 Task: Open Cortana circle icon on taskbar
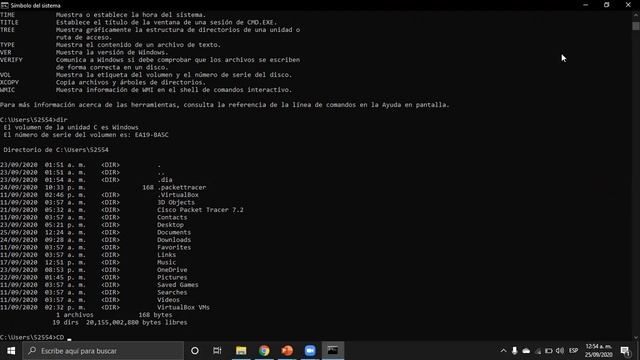195,351
